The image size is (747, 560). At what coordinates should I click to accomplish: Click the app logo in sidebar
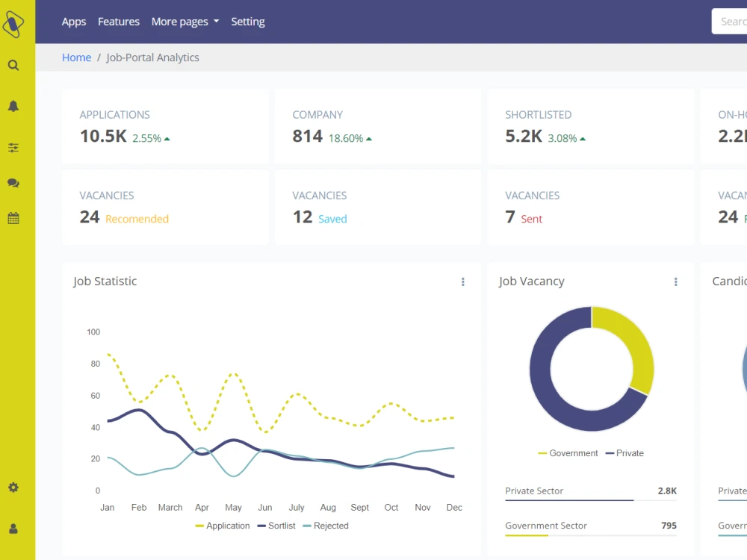(13, 24)
